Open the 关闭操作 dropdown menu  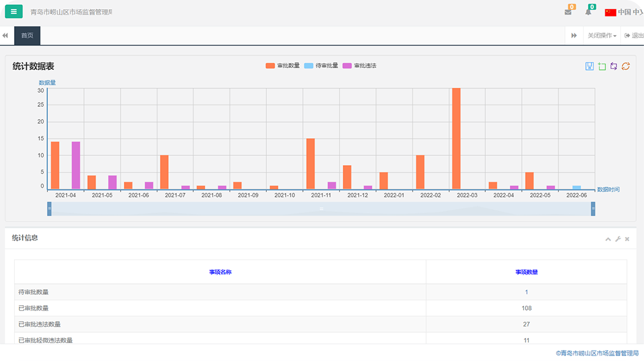tap(602, 36)
